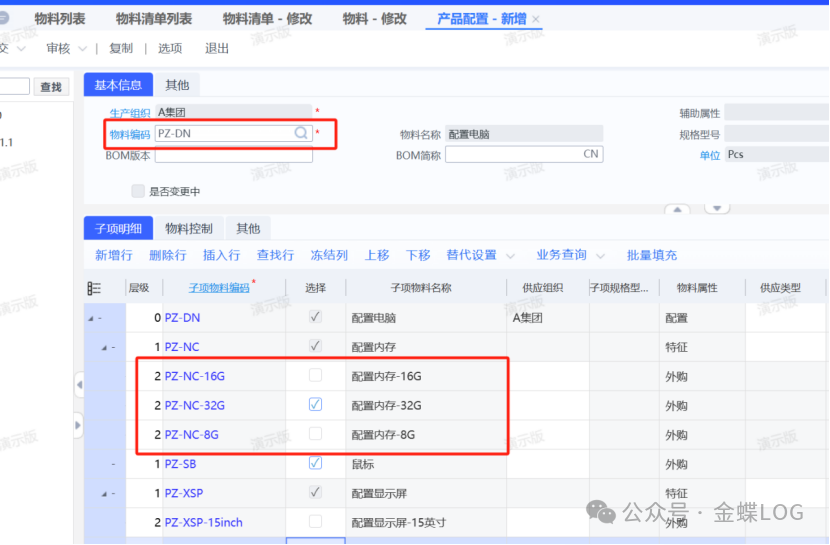The height and width of the screenshot is (545, 830).
Task: Uncheck the PZ-NC-32G selection checkbox
Action: 315,405
